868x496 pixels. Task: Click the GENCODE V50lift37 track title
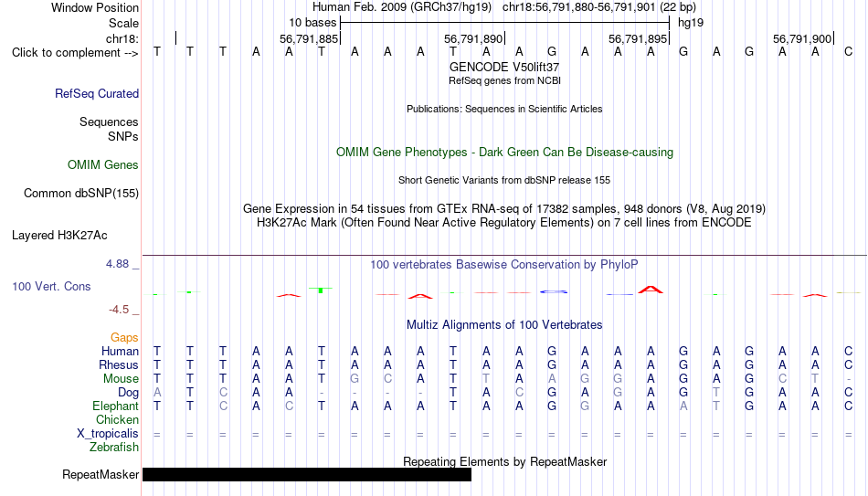click(504, 67)
